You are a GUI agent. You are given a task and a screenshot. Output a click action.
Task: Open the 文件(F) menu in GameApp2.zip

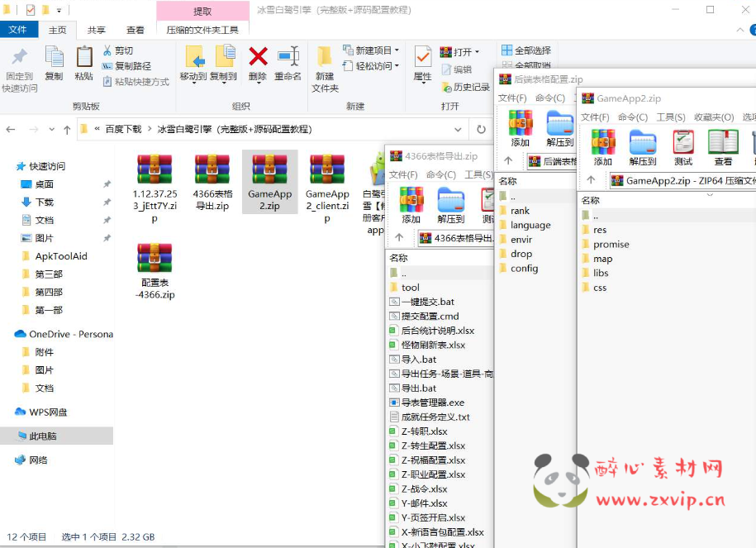click(592, 116)
